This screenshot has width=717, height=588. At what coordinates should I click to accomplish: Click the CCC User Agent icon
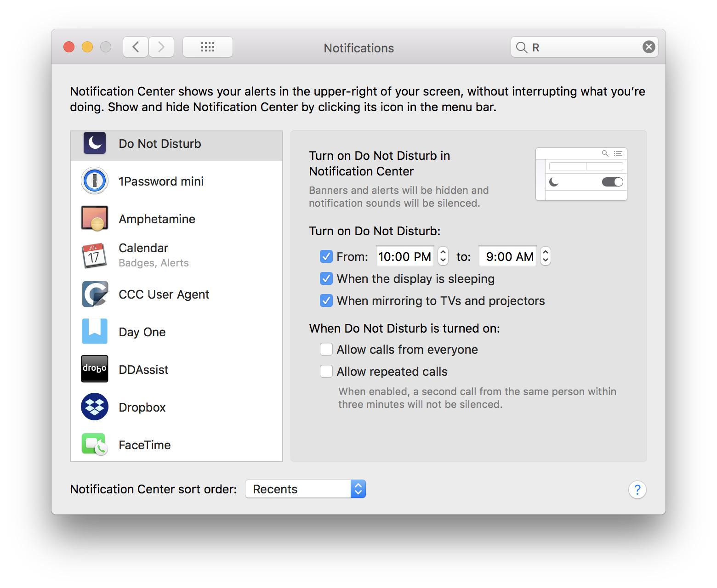95,294
